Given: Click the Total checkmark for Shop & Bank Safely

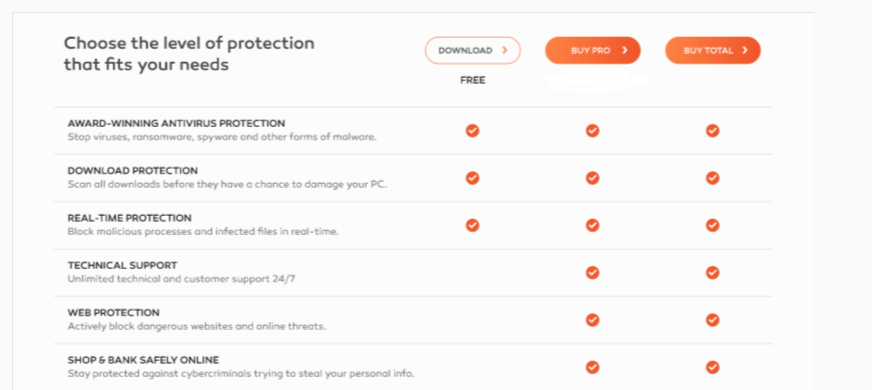Looking at the screenshot, I should coord(713,367).
